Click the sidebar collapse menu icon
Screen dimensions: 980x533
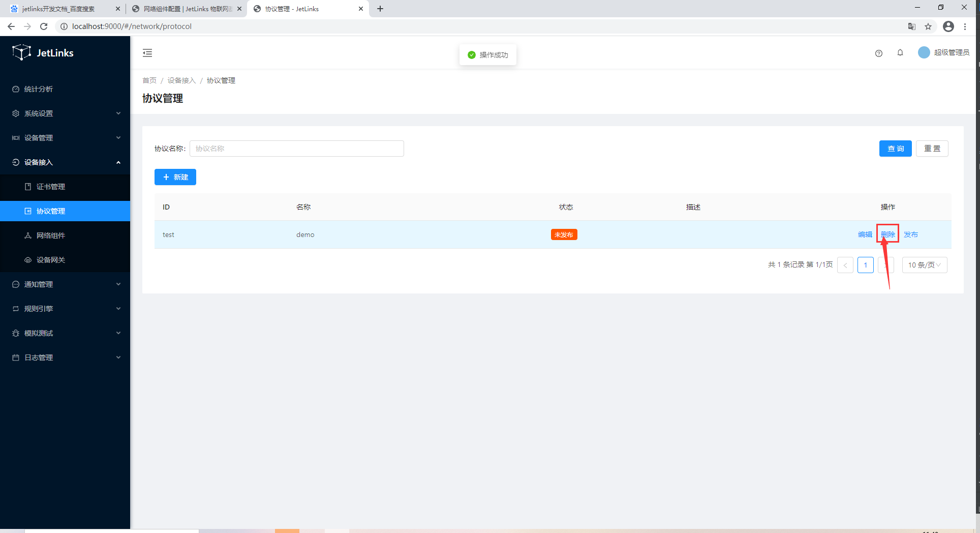[x=147, y=53]
